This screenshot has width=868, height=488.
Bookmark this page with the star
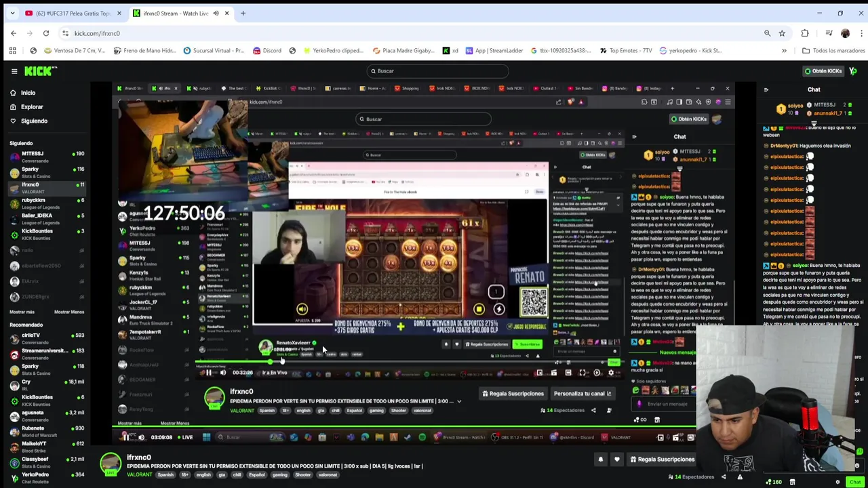[782, 33]
